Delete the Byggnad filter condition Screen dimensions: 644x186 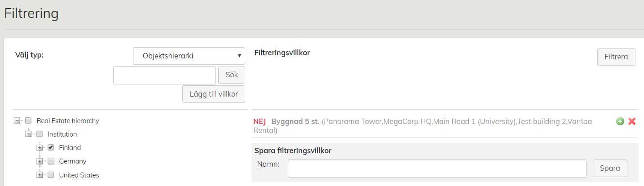[x=632, y=121]
